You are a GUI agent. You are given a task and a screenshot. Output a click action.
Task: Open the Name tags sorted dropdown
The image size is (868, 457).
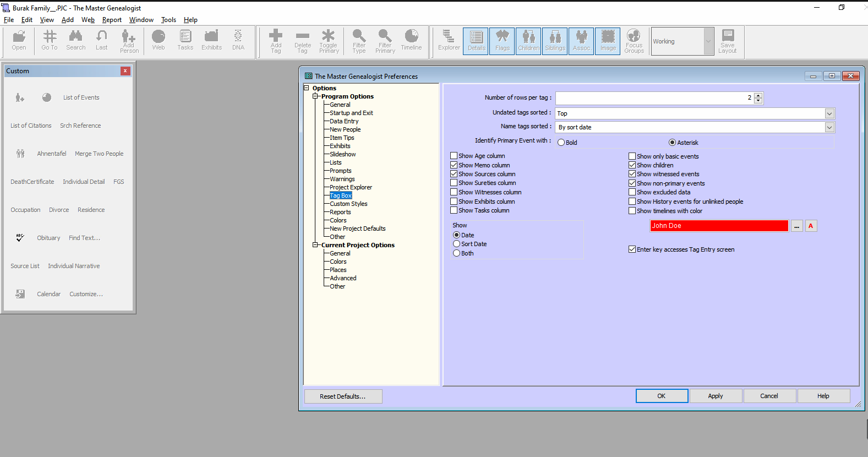tap(829, 127)
